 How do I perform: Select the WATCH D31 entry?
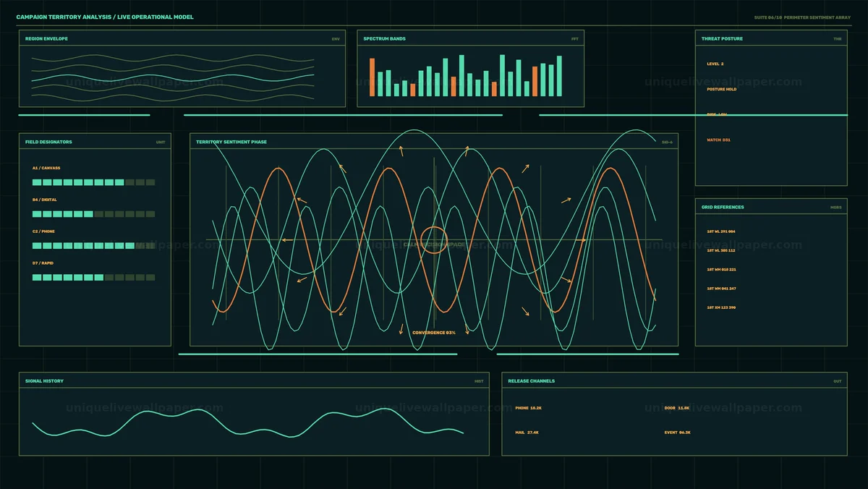(x=719, y=140)
